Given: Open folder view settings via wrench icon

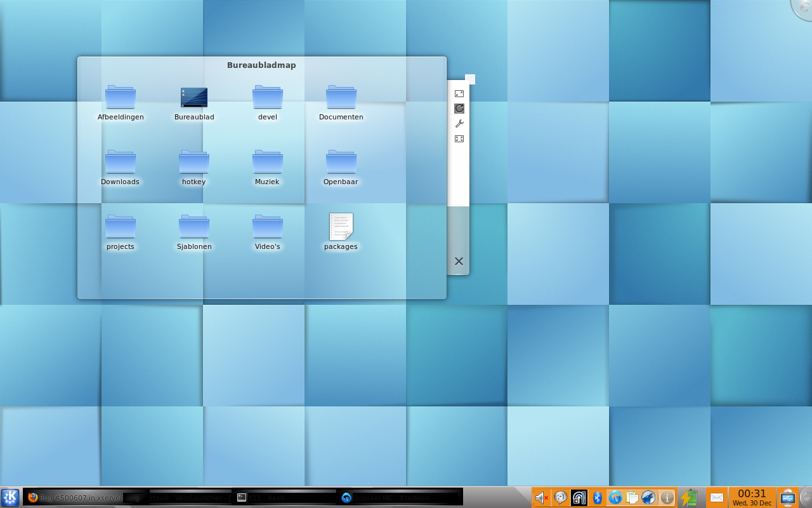Looking at the screenshot, I should coord(459,124).
